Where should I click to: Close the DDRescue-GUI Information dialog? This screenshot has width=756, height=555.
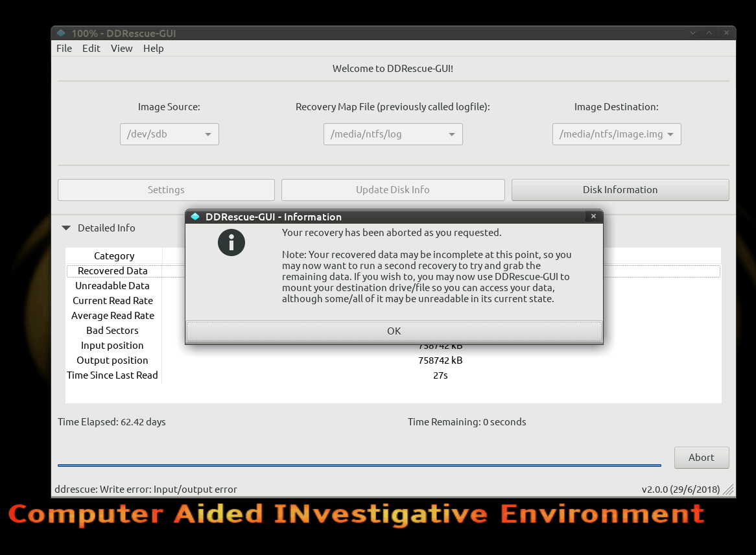(x=593, y=216)
